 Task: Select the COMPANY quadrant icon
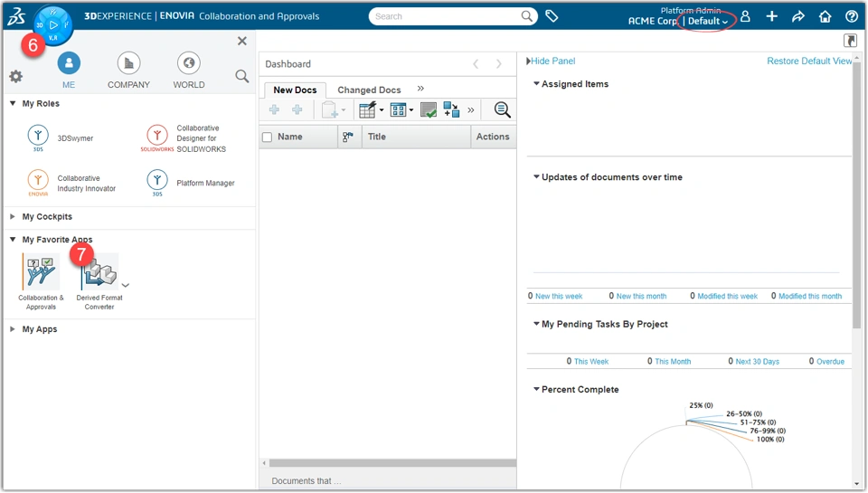point(128,63)
